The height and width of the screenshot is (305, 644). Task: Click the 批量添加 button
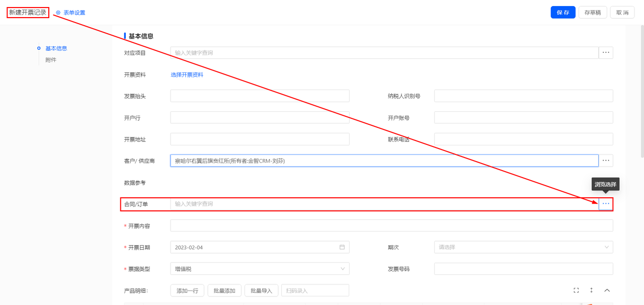point(224,291)
